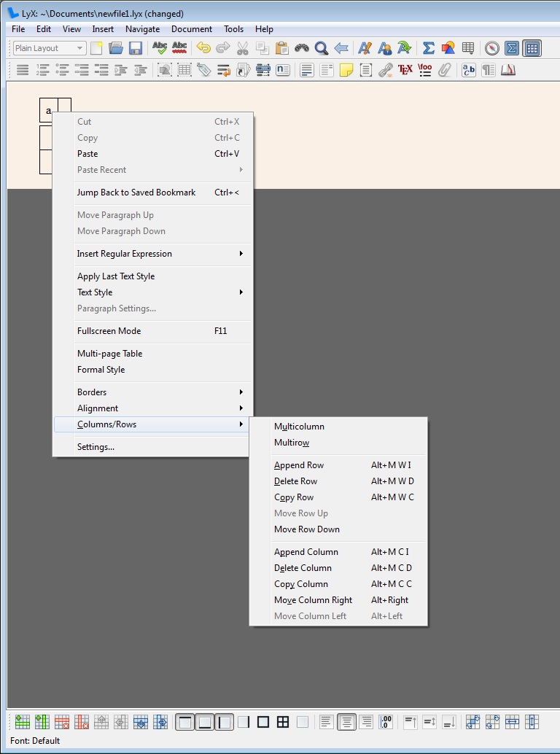The height and width of the screenshot is (754, 560).
Task: Click Append column icon in table toolbar
Action: [x=42, y=722]
